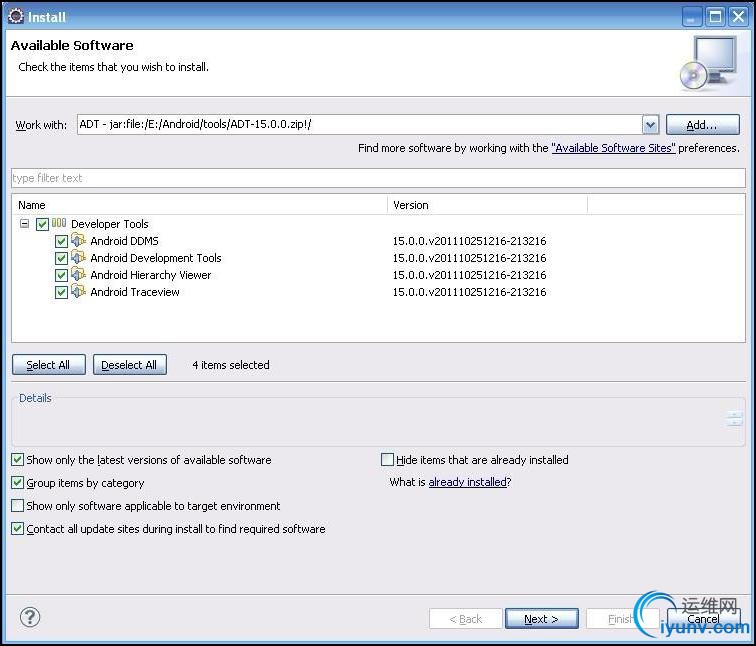The width and height of the screenshot is (756, 646).
Task: Maximize the Install dialog window
Action: [716, 17]
